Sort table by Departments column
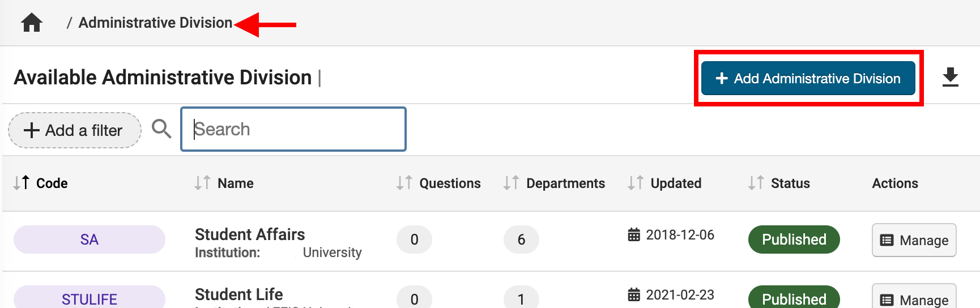 click(x=554, y=183)
